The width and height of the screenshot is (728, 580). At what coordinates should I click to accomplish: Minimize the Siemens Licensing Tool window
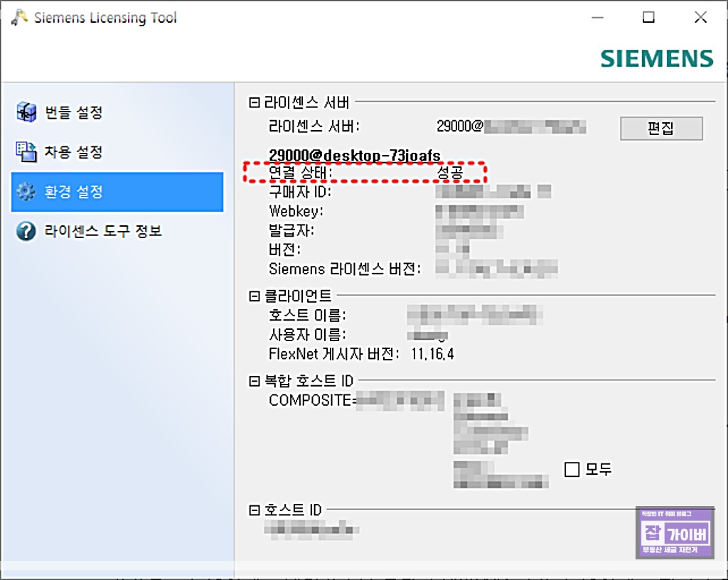tap(597, 18)
